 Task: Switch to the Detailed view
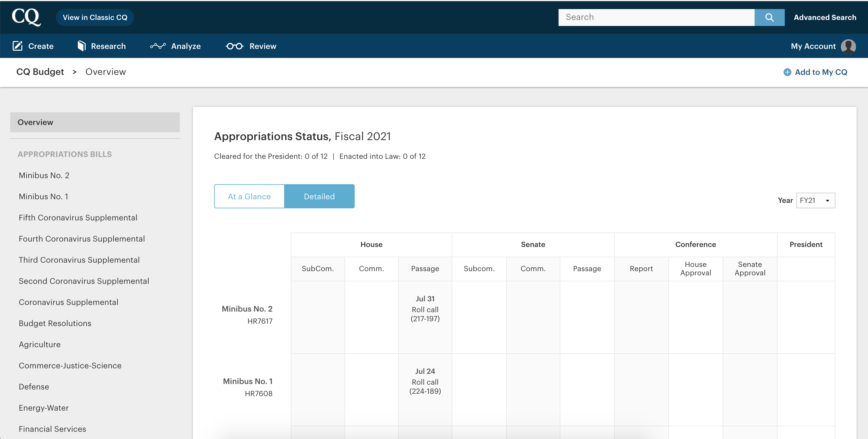[x=319, y=196]
